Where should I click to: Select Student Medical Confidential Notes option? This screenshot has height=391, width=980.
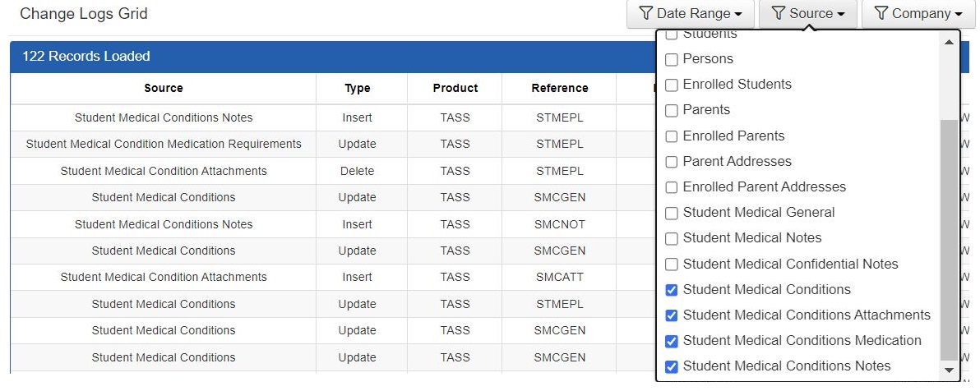pyautogui.click(x=672, y=264)
